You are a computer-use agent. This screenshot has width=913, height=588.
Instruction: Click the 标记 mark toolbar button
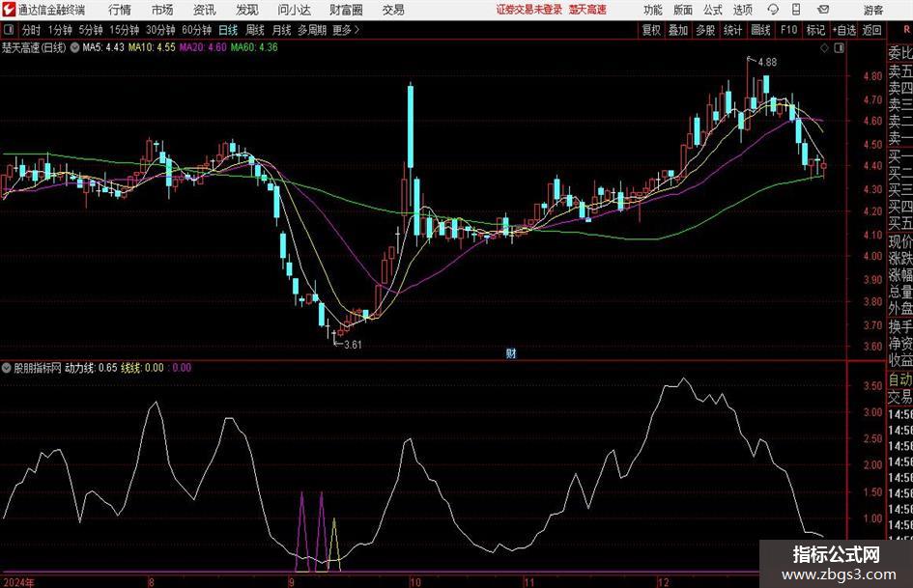[x=815, y=30]
